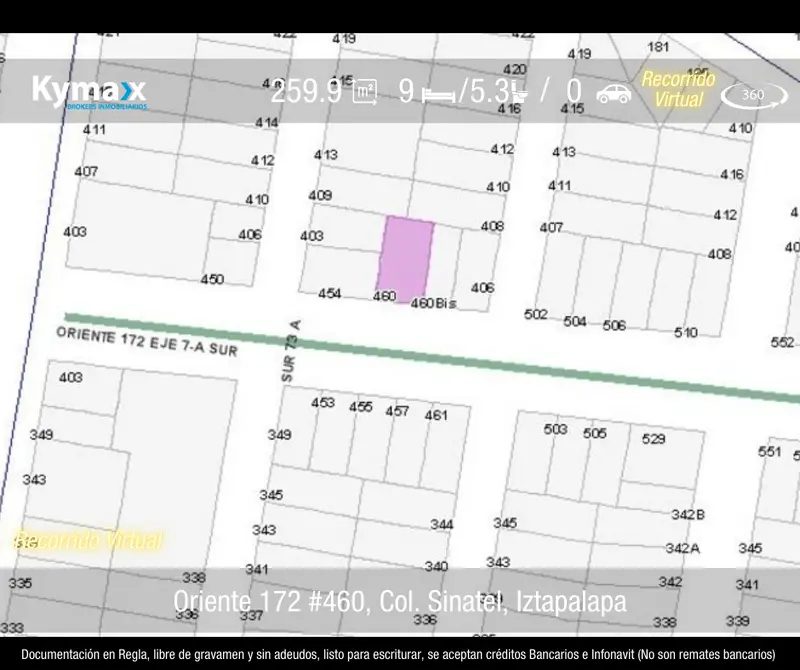Click the toilet icon for bathrooms
800x670 pixels.
pyautogui.click(x=520, y=92)
